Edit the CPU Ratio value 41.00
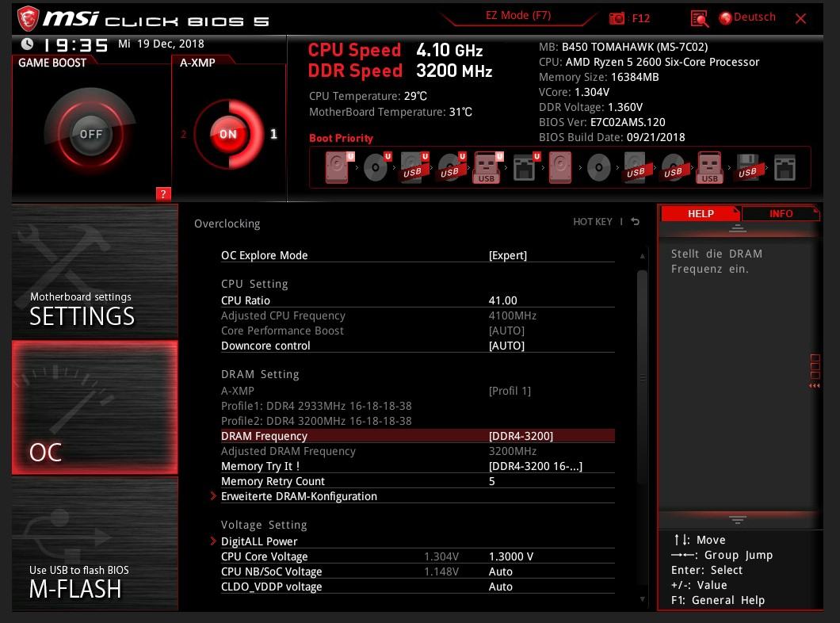This screenshot has height=623, width=840. [502, 300]
